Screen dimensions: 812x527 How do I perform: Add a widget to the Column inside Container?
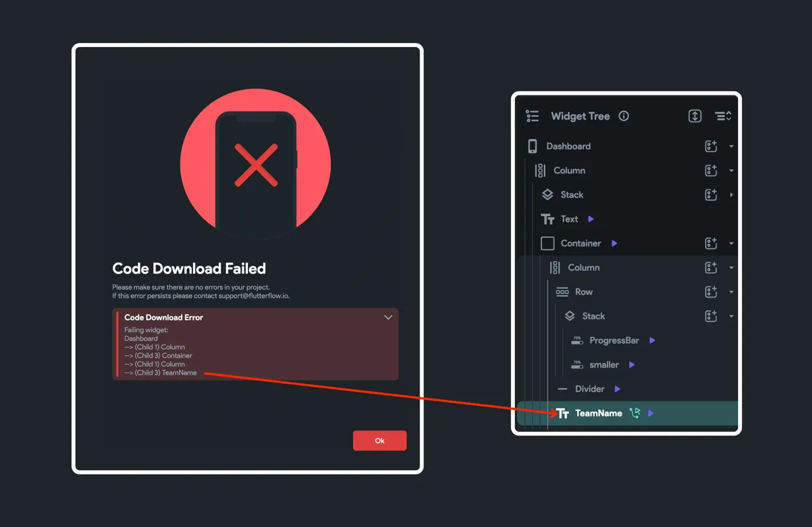(711, 268)
